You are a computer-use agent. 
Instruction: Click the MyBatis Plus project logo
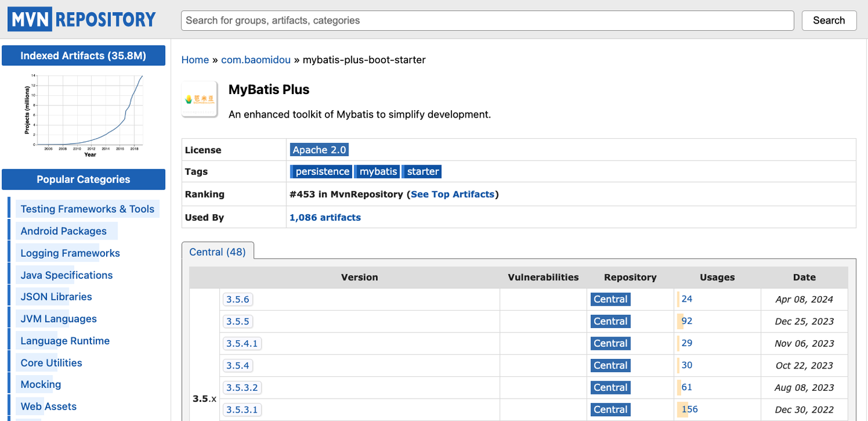200,99
